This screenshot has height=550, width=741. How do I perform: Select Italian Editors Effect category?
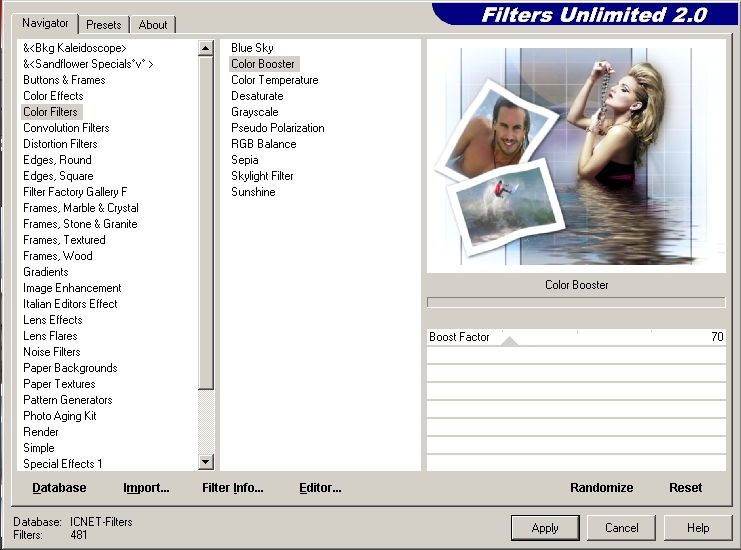pyautogui.click(x=70, y=304)
